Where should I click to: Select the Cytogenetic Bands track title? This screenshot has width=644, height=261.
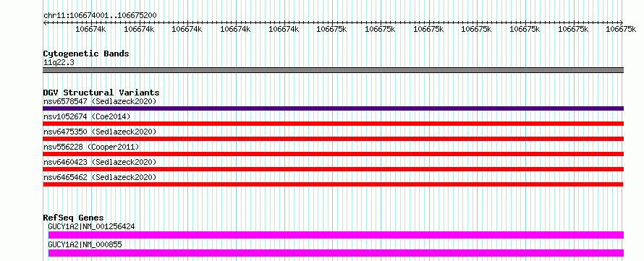(86, 54)
